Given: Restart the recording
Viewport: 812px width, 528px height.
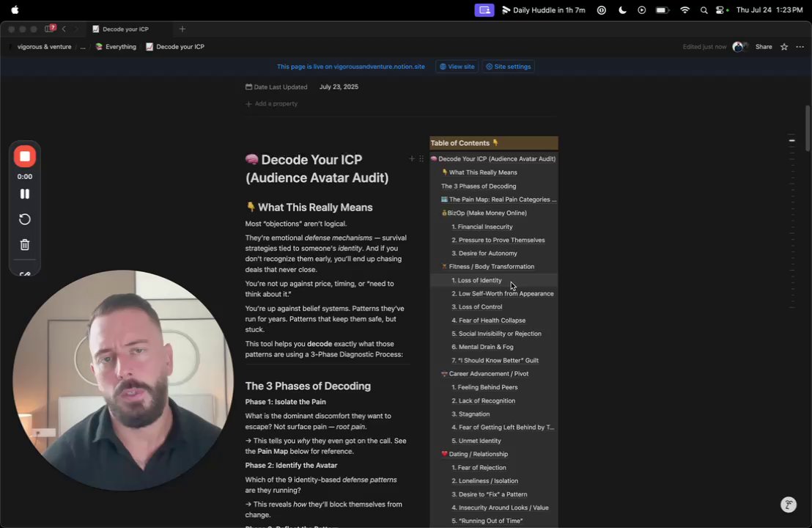Looking at the screenshot, I should click(x=24, y=219).
